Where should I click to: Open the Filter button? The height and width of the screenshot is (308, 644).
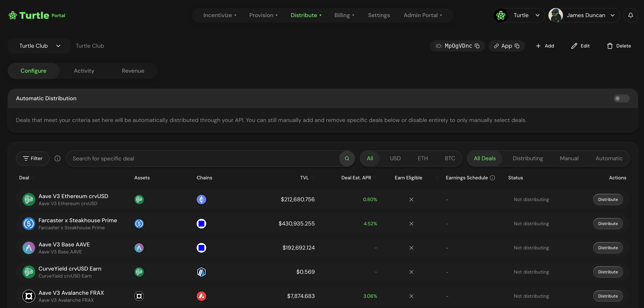tap(32, 158)
